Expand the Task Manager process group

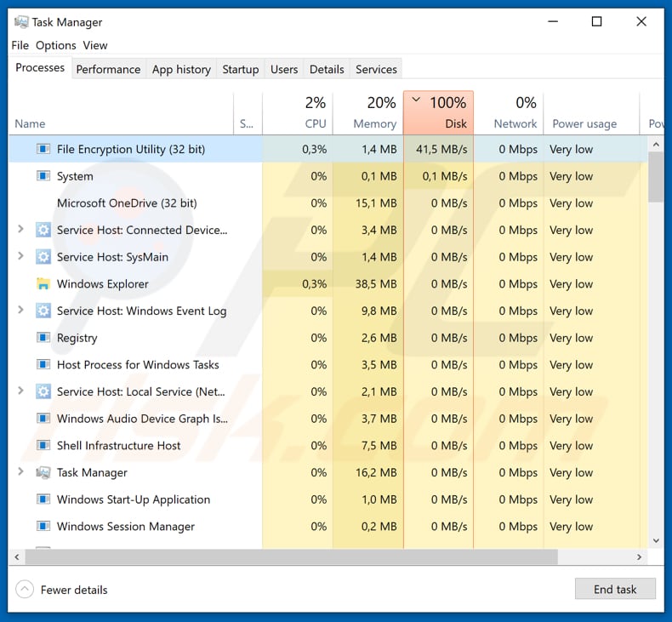coord(20,471)
